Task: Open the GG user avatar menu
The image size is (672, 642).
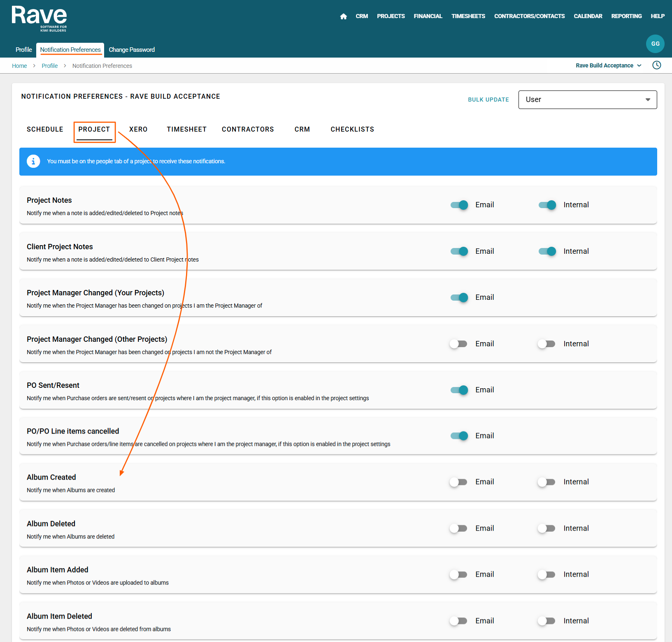Action: 655,44
